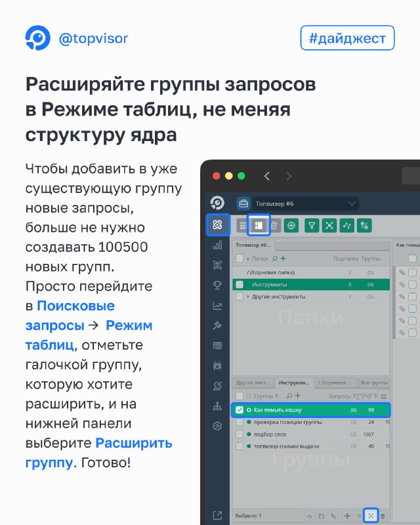Click the trash icon on bottom panel
420x525 pixels.
point(383,516)
